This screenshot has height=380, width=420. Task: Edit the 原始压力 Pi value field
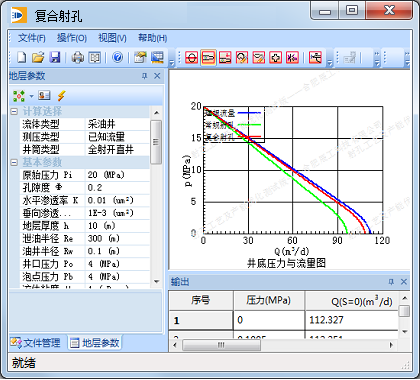[117, 175]
